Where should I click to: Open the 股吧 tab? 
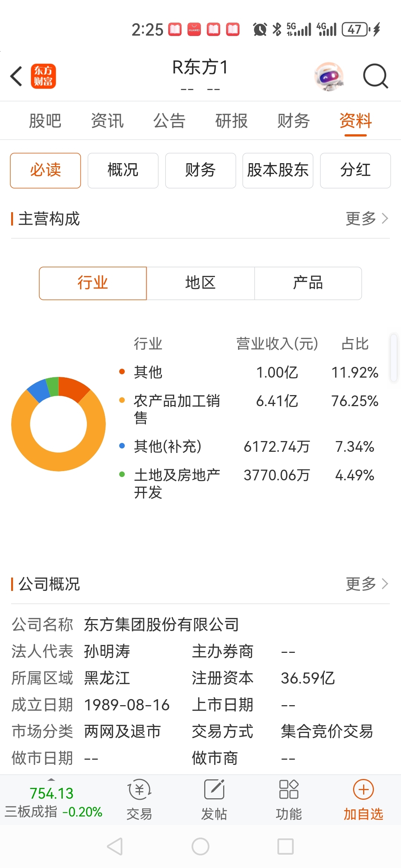pyautogui.click(x=45, y=121)
